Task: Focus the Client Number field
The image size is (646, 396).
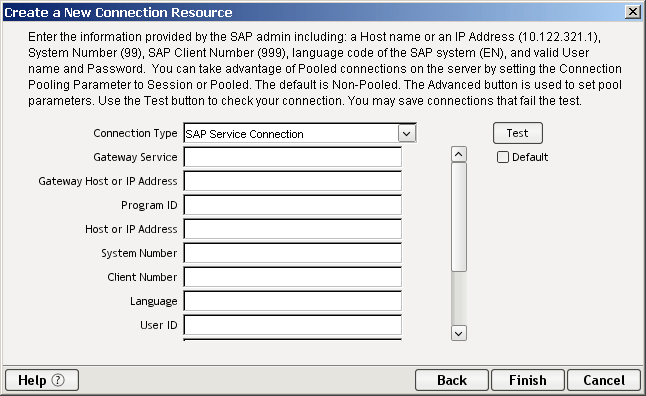Action: tap(293, 277)
